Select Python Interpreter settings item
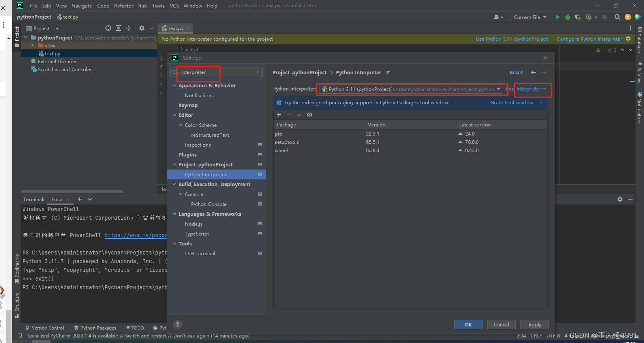644x343 pixels. (216, 174)
